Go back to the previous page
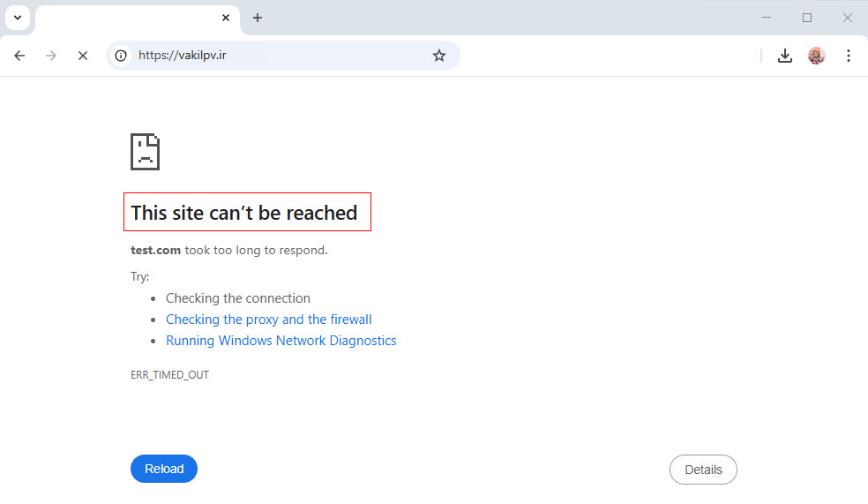 (19, 56)
